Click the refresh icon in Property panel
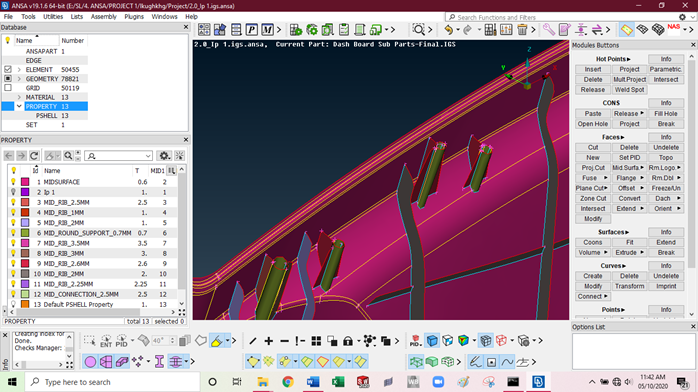The image size is (698, 392). pyautogui.click(x=34, y=156)
